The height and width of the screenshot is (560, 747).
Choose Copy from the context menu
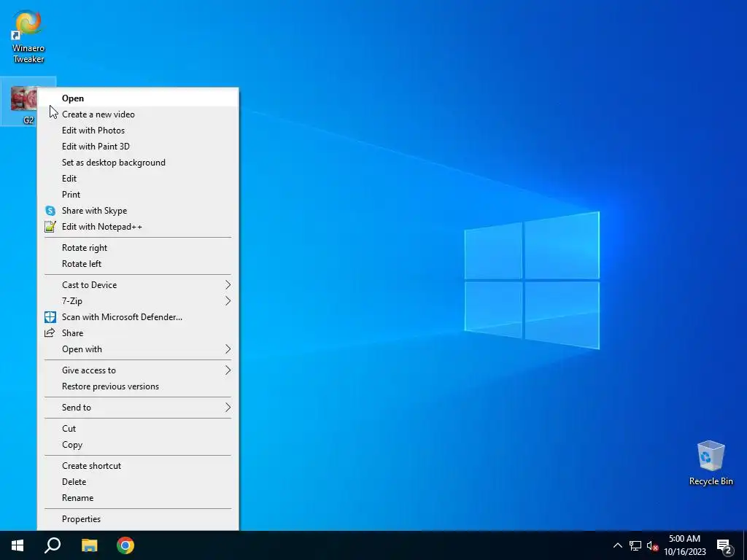138,445
